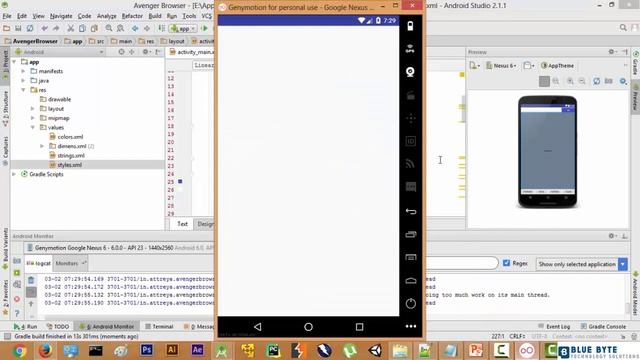Tap the Android back navigation triangle
Screen dimensions: 640x360
tap(258, 327)
